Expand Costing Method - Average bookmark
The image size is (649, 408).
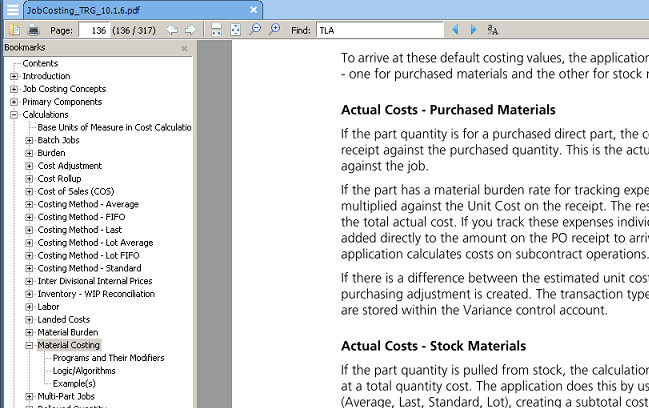click(x=29, y=204)
